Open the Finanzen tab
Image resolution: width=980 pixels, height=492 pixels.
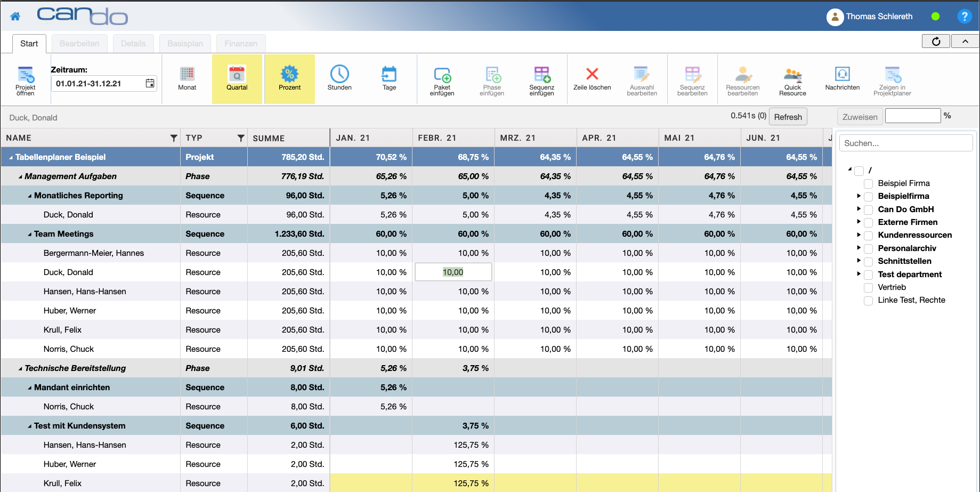point(241,44)
